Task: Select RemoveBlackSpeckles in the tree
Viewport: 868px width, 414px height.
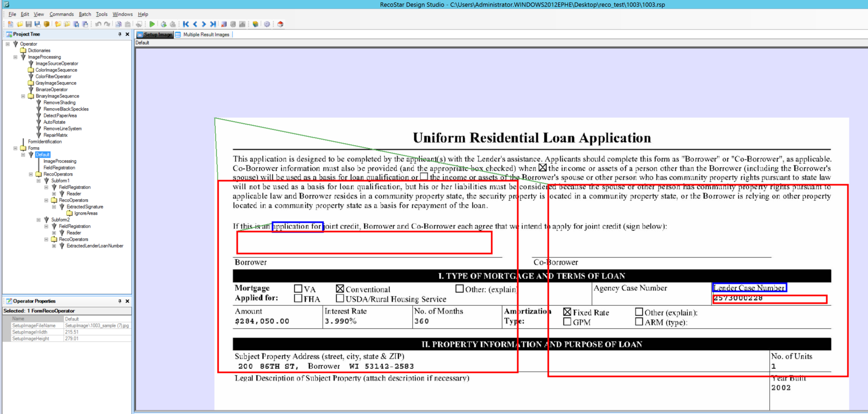Action: click(66, 109)
